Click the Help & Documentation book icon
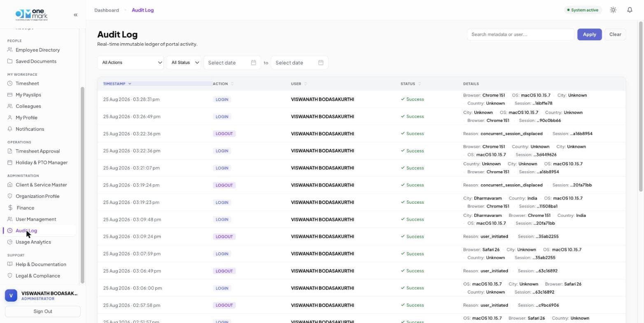 click(10, 264)
